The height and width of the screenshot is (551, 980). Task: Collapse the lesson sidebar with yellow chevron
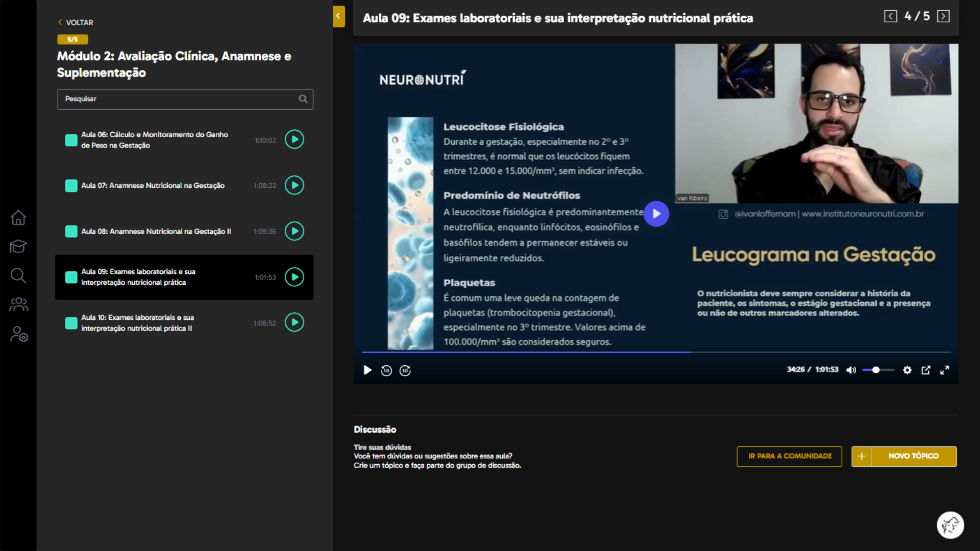[x=338, y=16]
